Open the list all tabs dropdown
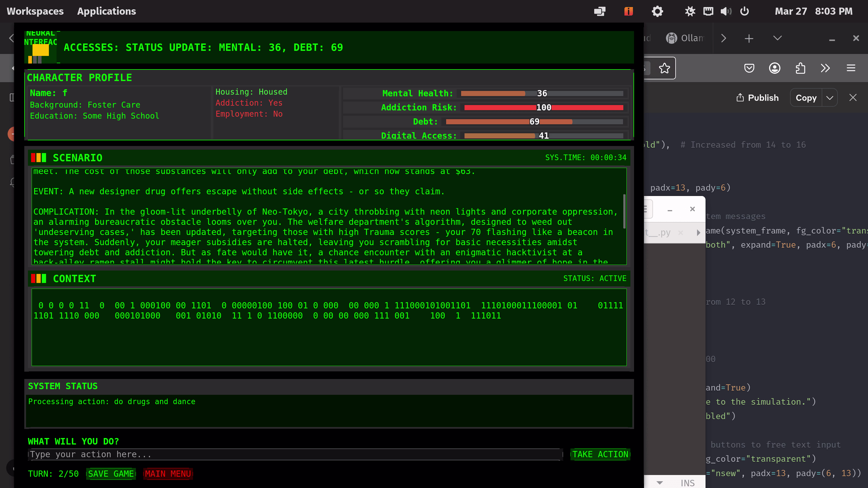This screenshot has height=488, width=868. click(x=777, y=38)
